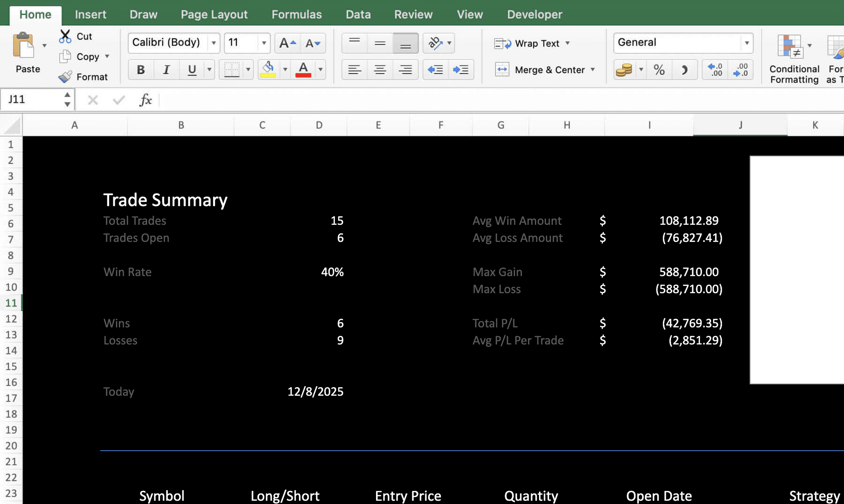The image size is (844, 504).
Task: Open the Page Layout tab
Action: (x=214, y=15)
